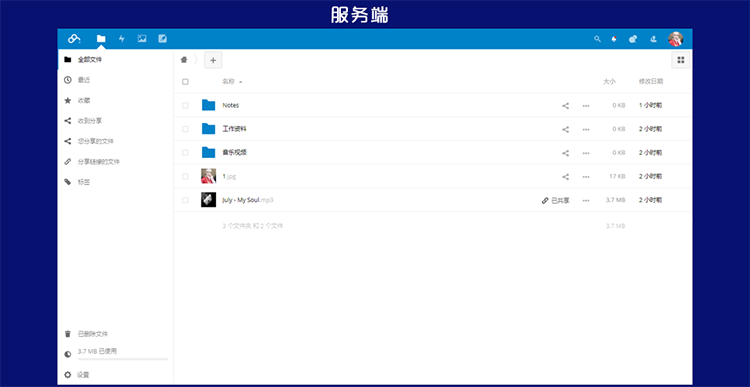
Task: Check the box for July - My Soul.mp3
Action: tap(185, 200)
